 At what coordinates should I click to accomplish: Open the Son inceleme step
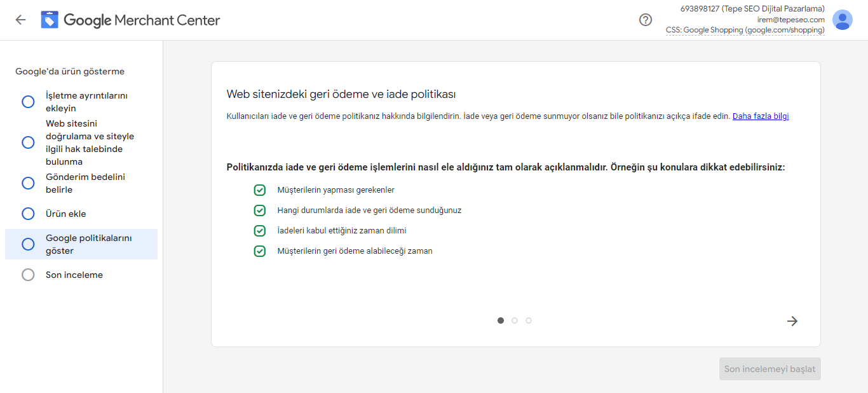click(x=74, y=275)
